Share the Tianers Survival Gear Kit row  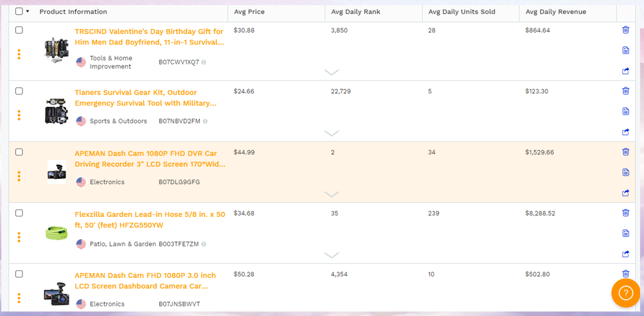625,132
